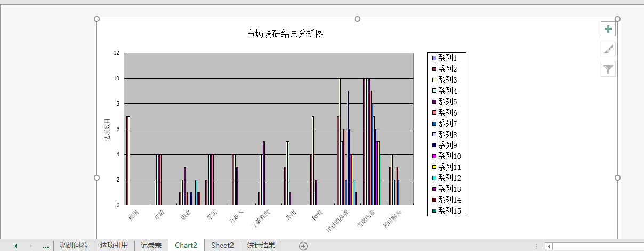Select the chart title 市场调研结果分析图
Screen dimensions: 644x251
point(285,34)
